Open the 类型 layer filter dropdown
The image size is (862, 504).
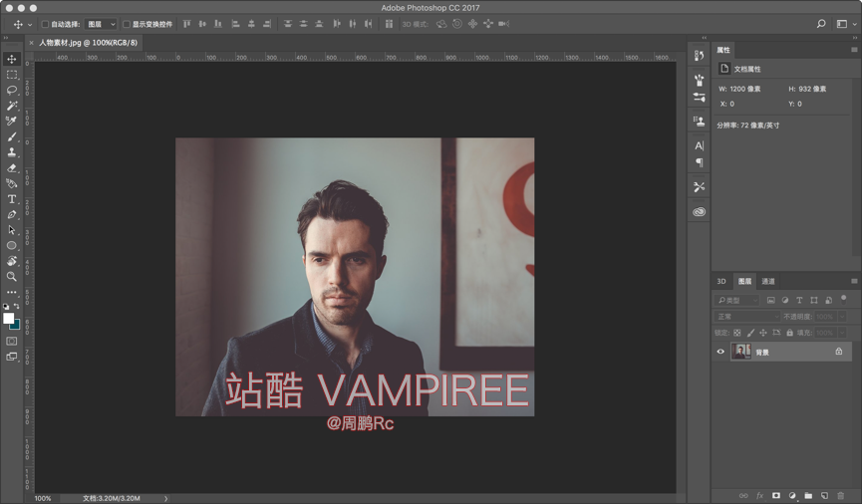coord(737,300)
